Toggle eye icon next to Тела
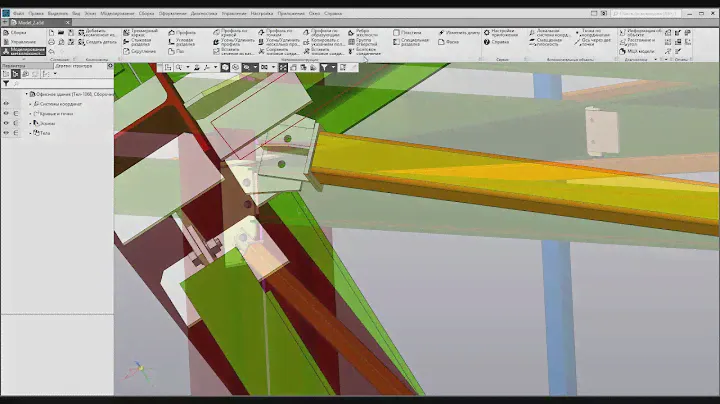The image size is (720, 404). point(6,132)
